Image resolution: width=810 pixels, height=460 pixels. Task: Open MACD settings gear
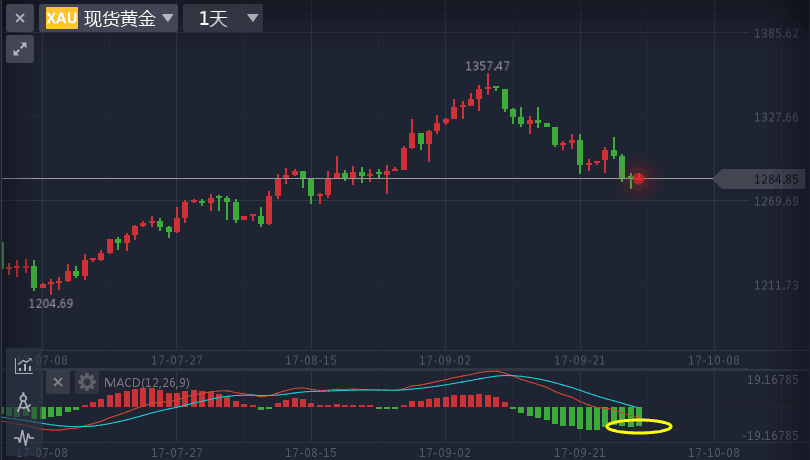pos(87,382)
